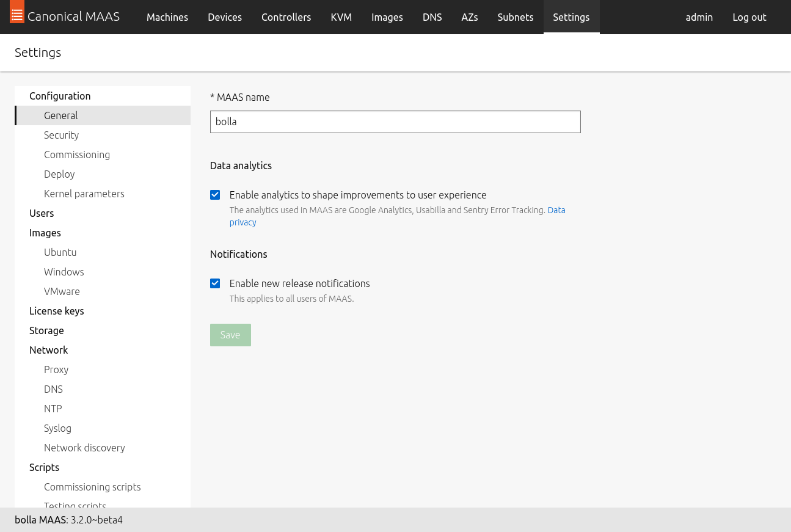This screenshot has width=791, height=532.
Task: Go to the Subnets page
Action: pyautogui.click(x=515, y=17)
